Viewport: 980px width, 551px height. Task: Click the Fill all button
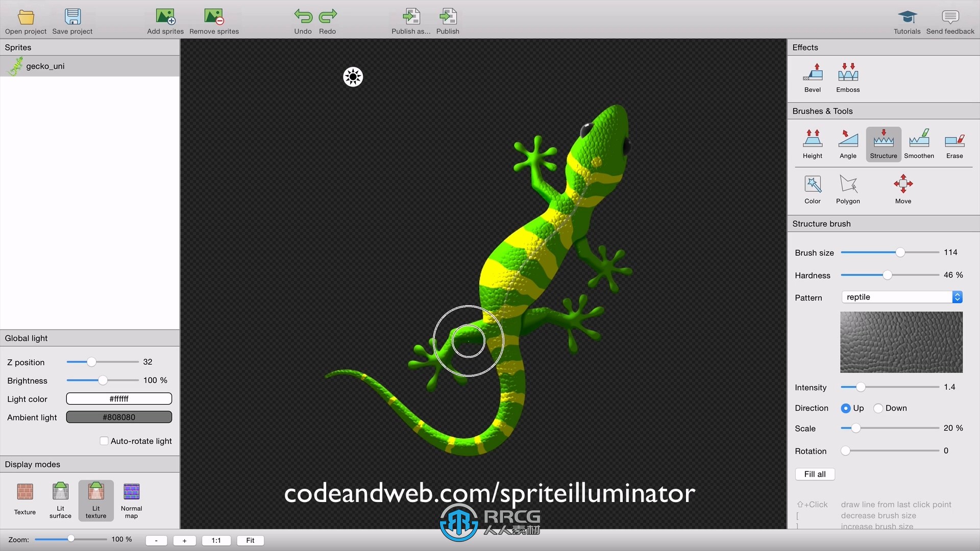815,474
